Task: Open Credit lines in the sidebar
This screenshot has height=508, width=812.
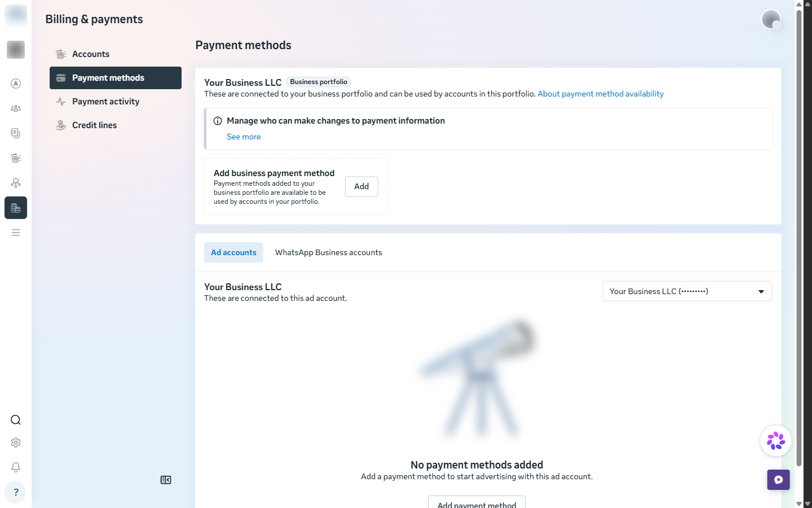Action: (116, 125)
